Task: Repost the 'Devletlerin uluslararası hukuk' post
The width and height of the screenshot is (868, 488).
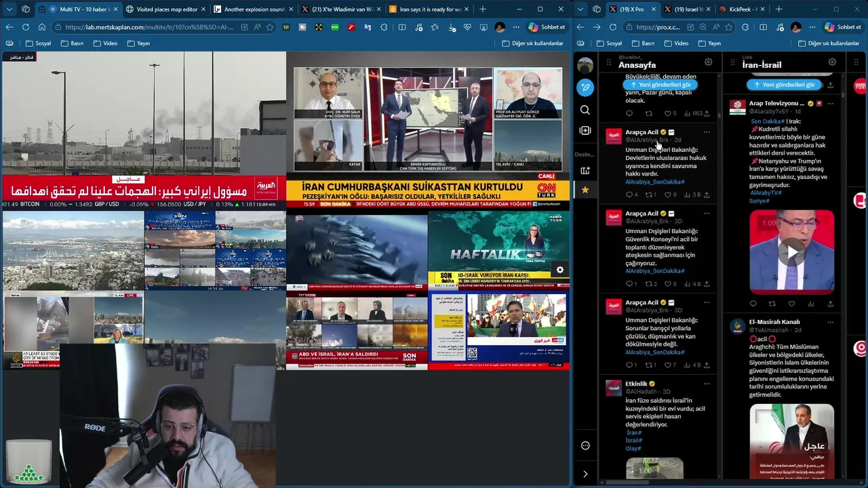Action: (648, 195)
